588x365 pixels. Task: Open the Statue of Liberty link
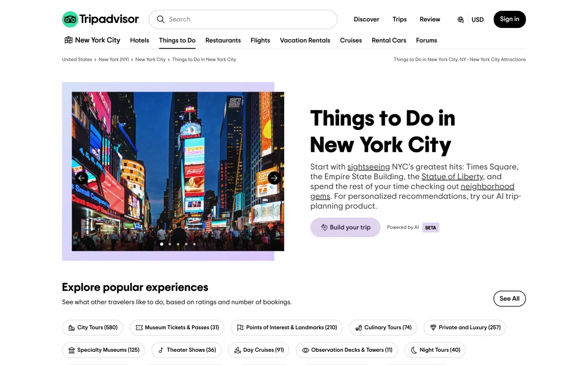tap(452, 176)
